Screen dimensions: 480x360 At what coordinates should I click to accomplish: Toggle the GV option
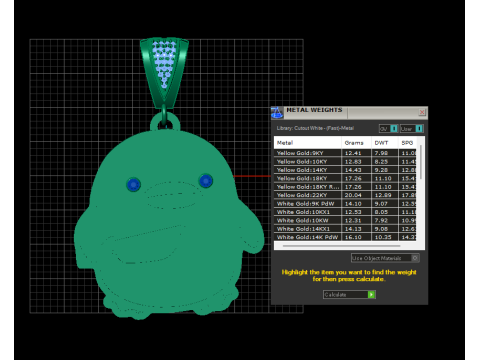point(388,129)
